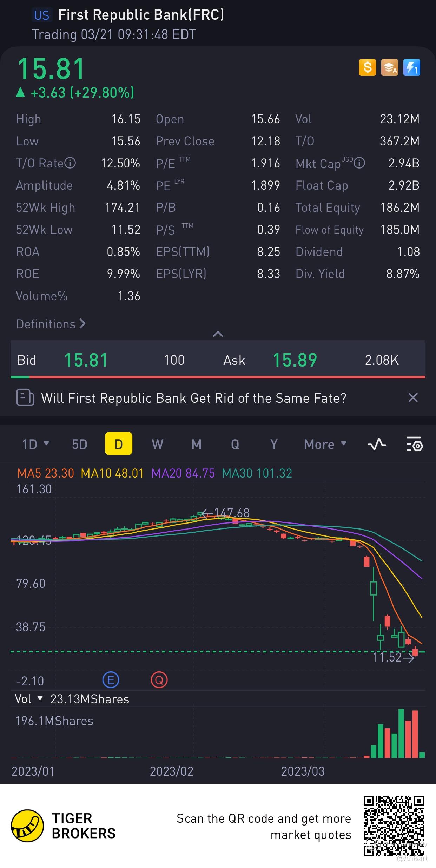
Task: Expand the 1D timeframe dropdown
Action: (36, 445)
